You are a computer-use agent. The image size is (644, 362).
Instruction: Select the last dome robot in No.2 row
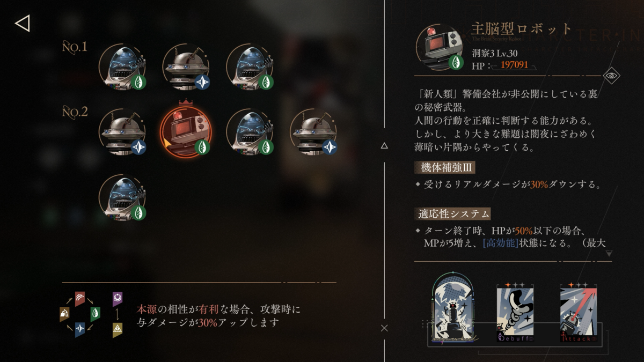(314, 132)
